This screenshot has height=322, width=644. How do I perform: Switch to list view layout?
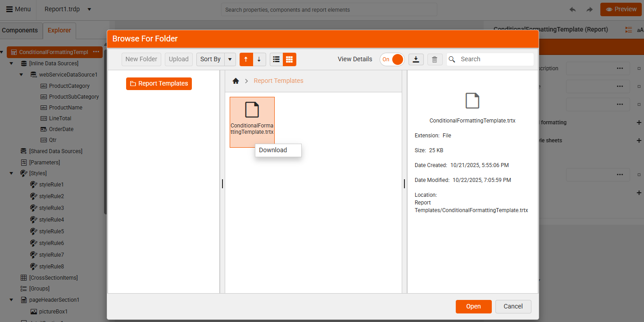(x=277, y=59)
